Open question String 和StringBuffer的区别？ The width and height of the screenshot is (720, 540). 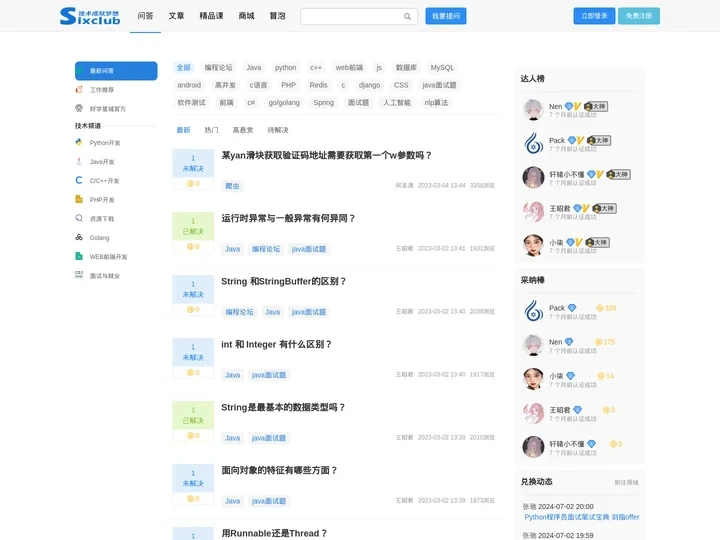tap(283, 281)
